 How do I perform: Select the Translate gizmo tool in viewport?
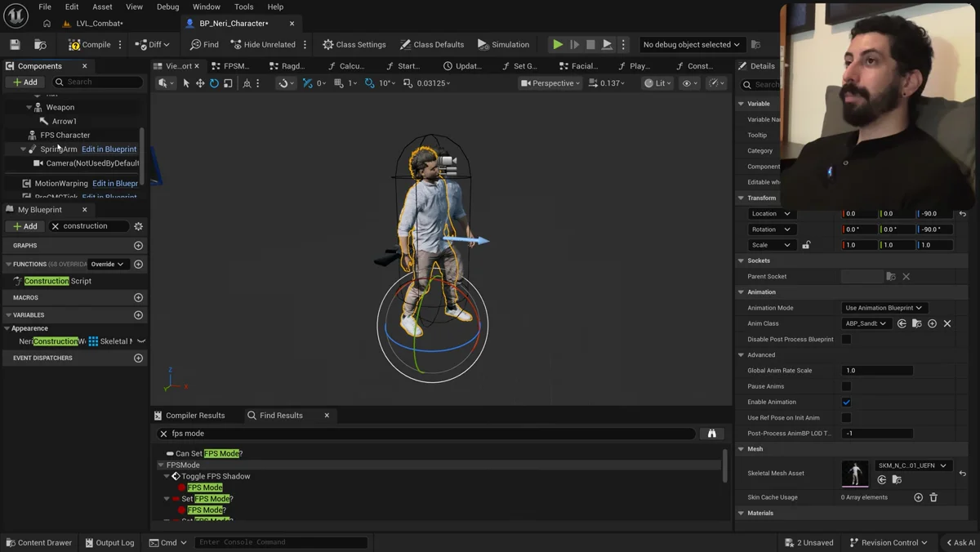tap(200, 83)
